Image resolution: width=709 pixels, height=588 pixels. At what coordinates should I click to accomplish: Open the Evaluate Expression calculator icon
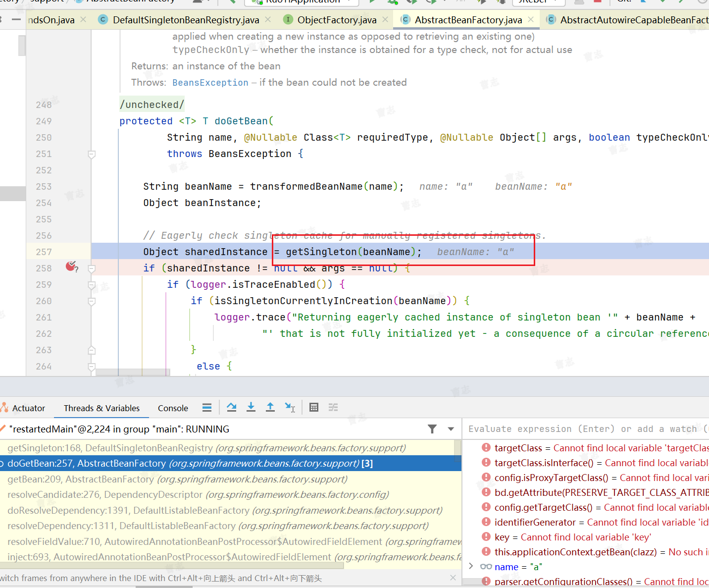[314, 407]
